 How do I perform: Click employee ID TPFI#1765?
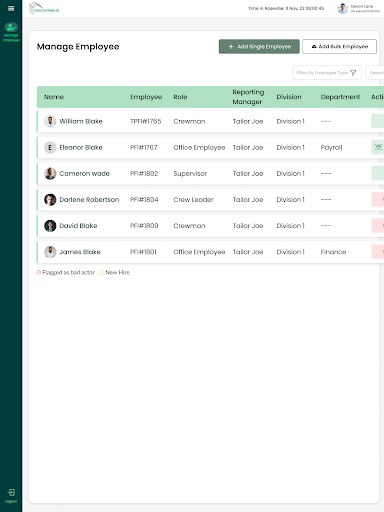pyautogui.click(x=146, y=121)
